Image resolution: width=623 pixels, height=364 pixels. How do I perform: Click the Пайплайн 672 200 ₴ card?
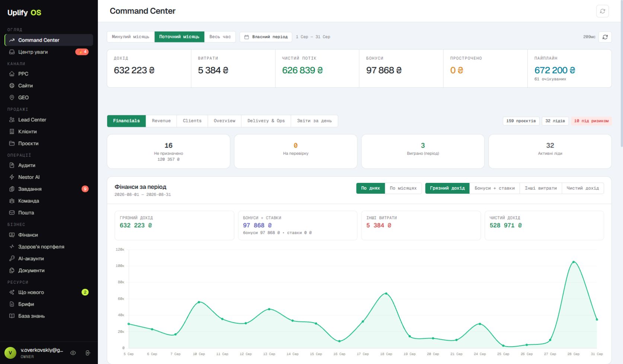pyautogui.click(x=569, y=69)
